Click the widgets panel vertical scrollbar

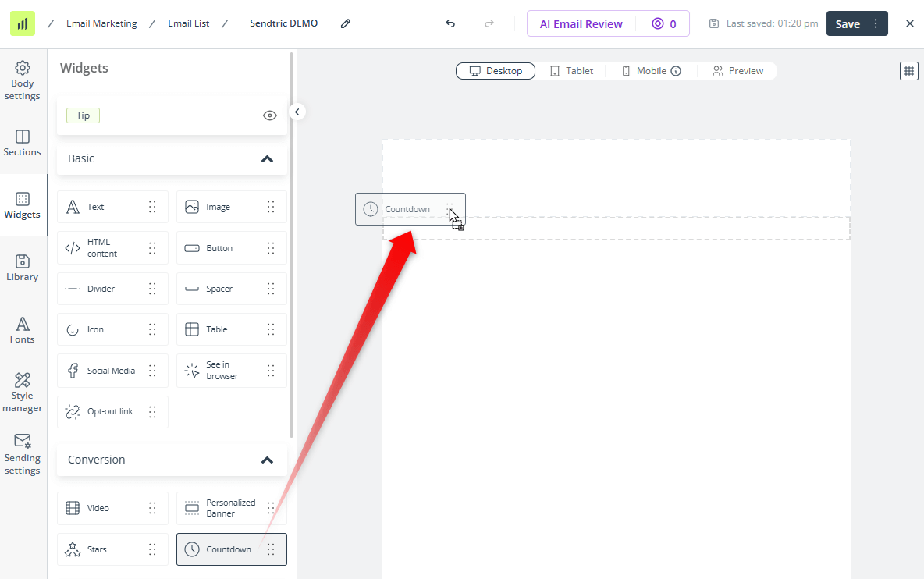(x=292, y=234)
